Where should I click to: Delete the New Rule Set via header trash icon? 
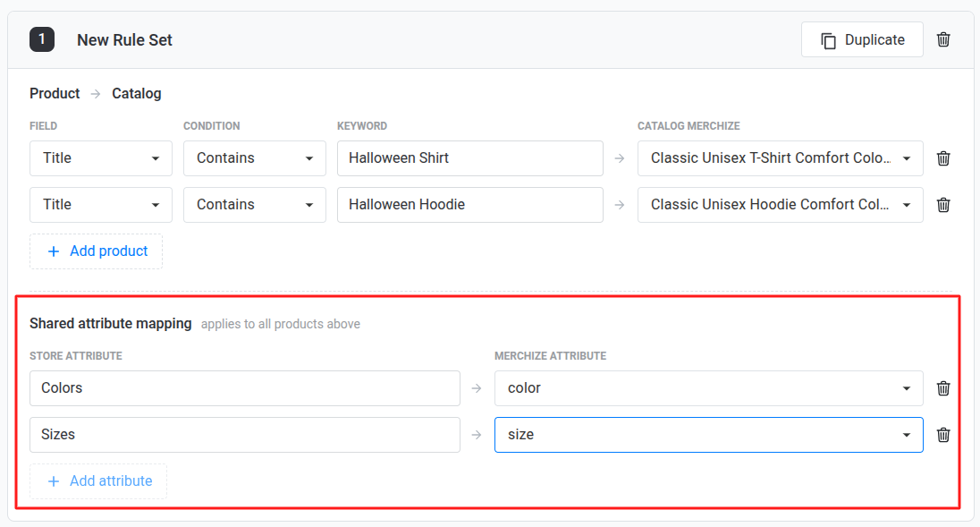(943, 39)
